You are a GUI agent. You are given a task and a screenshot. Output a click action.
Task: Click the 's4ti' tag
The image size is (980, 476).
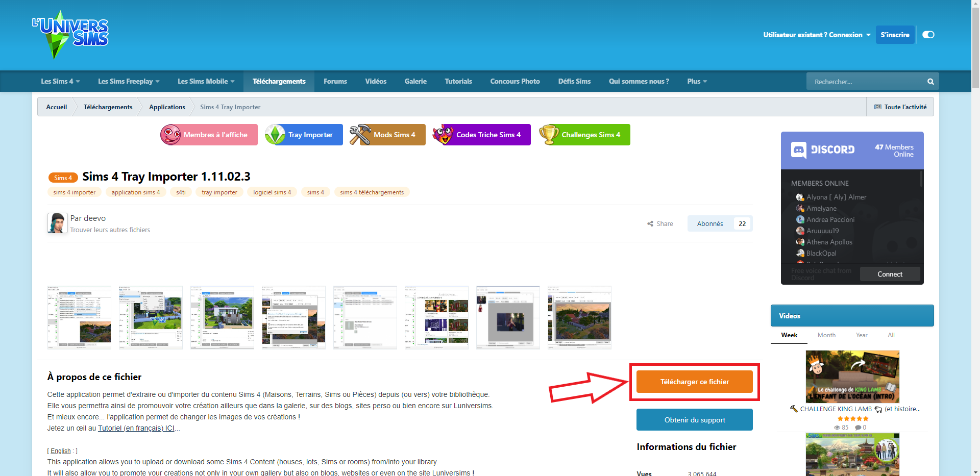click(181, 192)
